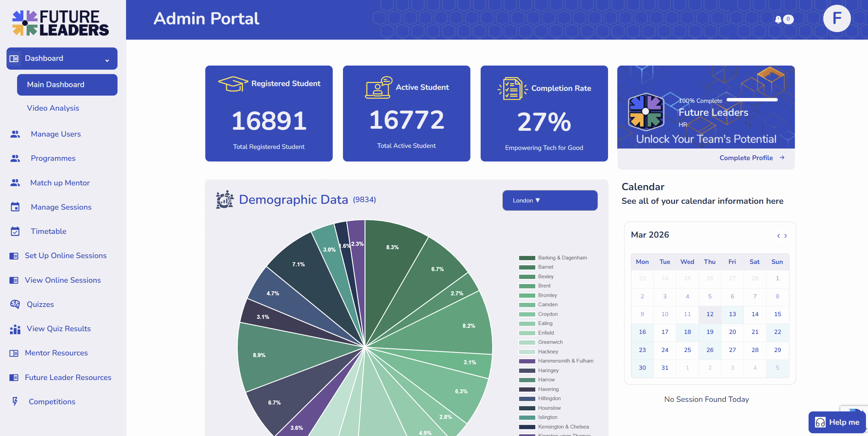The height and width of the screenshot is (436, 868).
Task: Open Video Analysis submenu item
Action: (x=53, y=108)
